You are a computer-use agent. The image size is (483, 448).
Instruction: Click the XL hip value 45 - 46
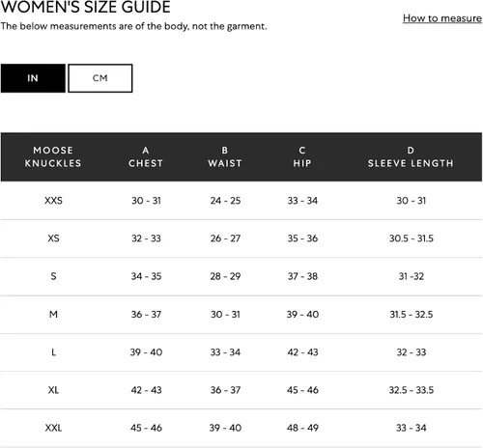302,390
